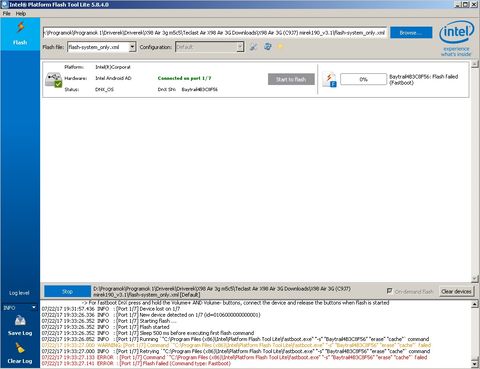Click the 'Intel Android AD' hardware value
Viewport: 480px width, 369px height.
(x=113, y=78)
